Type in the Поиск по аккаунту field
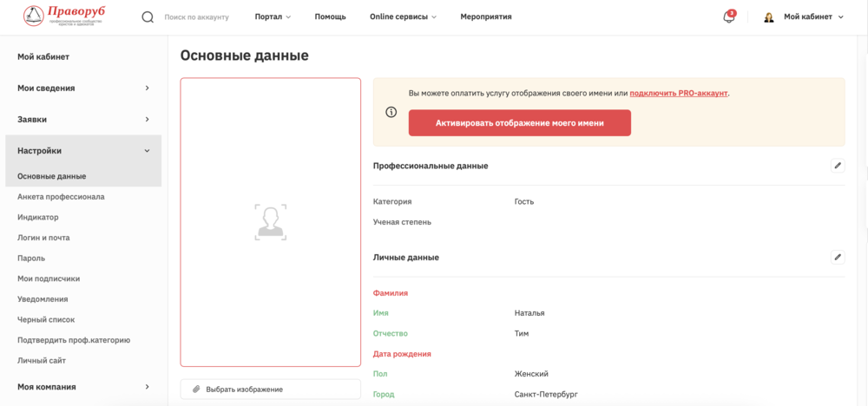The height and width of the screenshot is (406, 868). point(197,16)
